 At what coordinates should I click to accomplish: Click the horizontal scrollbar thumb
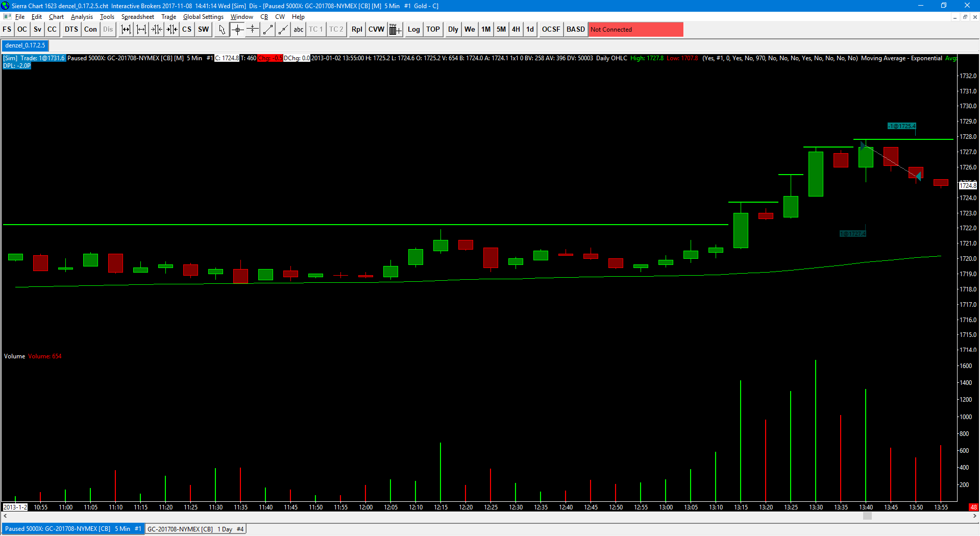(867, 516)
